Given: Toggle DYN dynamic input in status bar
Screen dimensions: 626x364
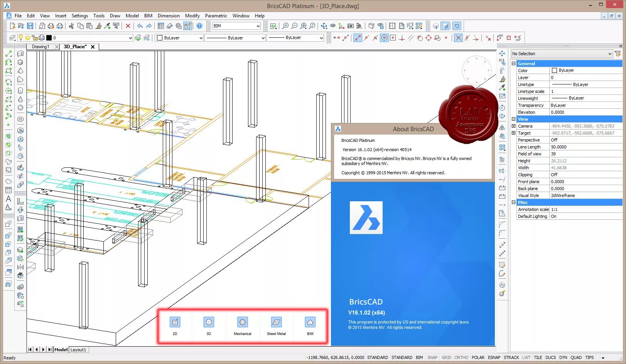Looking at the screenshot, I should (563, 357).
